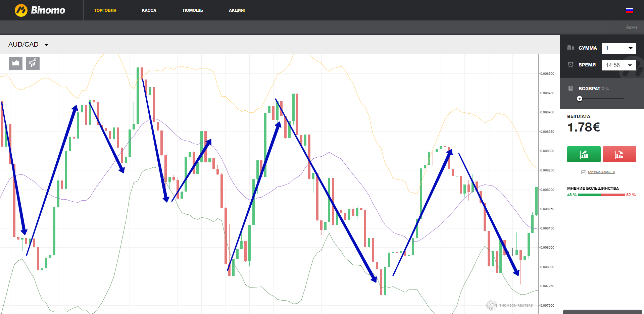Click the majority opinion percentage bar
This screenshot has height=314, width=644.
(x=601, y=195)
